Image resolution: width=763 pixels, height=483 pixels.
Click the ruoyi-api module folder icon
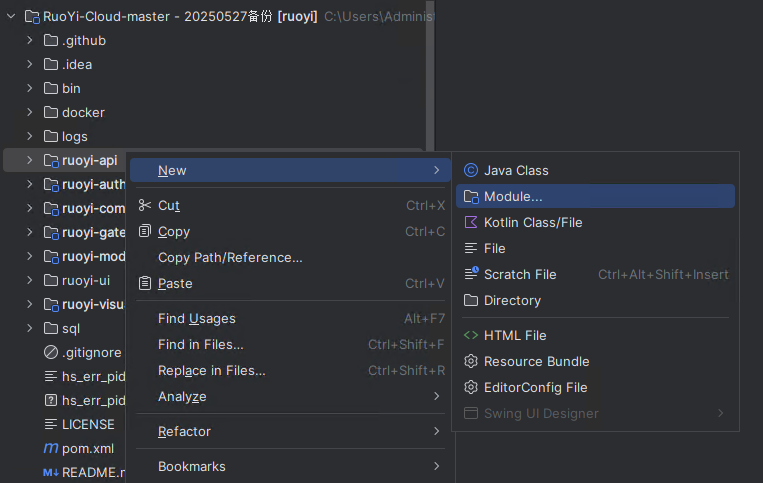tap(51, 161)
